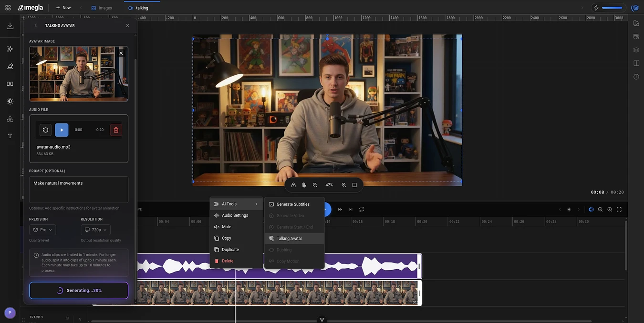This screenshot has width=644, height=323.
Task: Toggle timeline snapping magnet icon
Action: coord(591,210)
